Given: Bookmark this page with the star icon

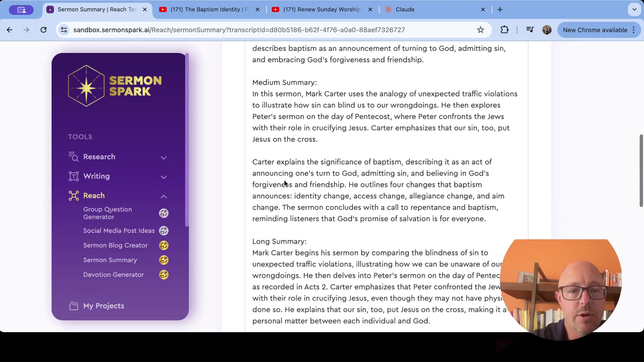Looking at the screenshot, I should 481,30.
